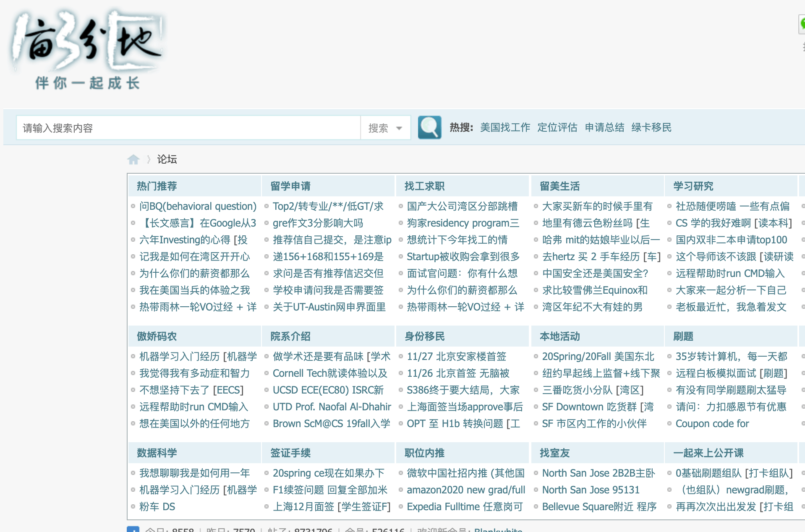Open the 傲娇码农 section header
Screen dimensions: 805x532
(157, 336)
